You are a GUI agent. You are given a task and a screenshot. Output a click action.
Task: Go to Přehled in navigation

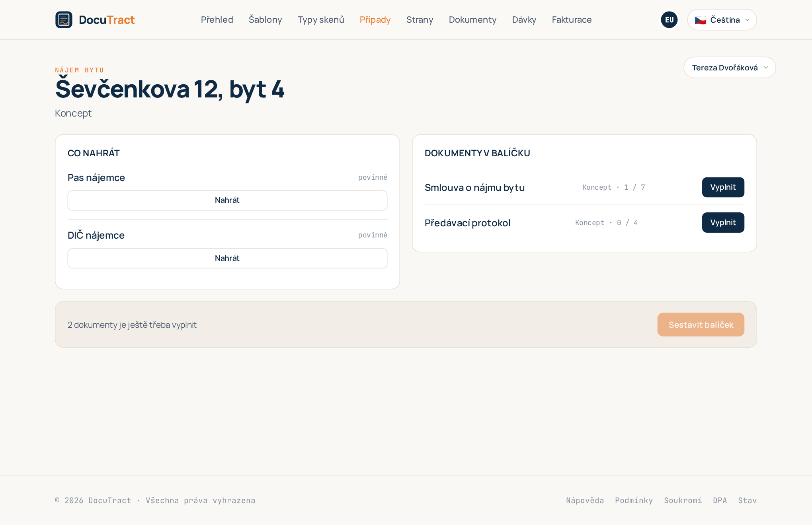pos(217,19)
